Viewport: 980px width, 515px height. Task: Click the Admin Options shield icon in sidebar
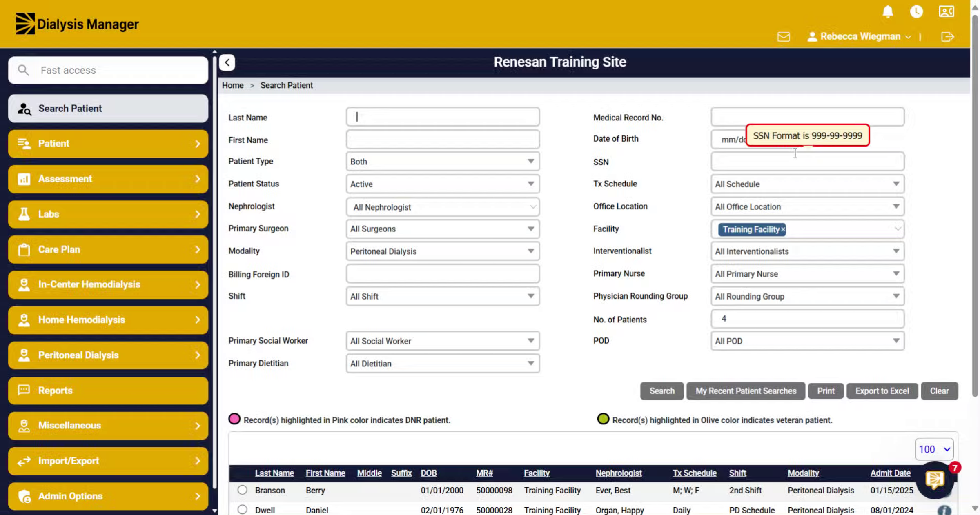click(24, 496)
